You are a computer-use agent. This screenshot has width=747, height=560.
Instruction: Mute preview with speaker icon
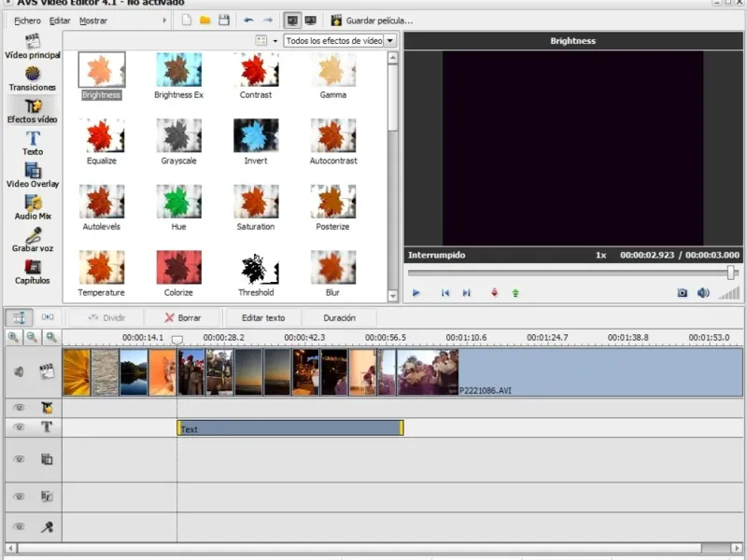[703, 292]
